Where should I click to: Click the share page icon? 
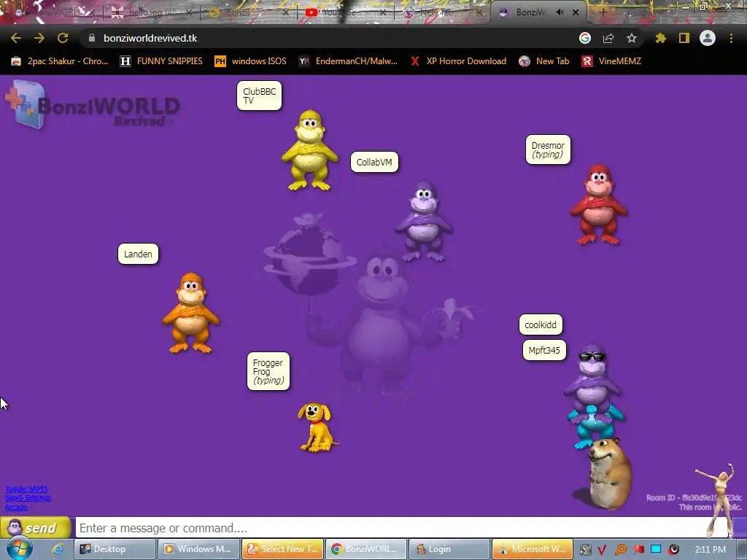608,38
